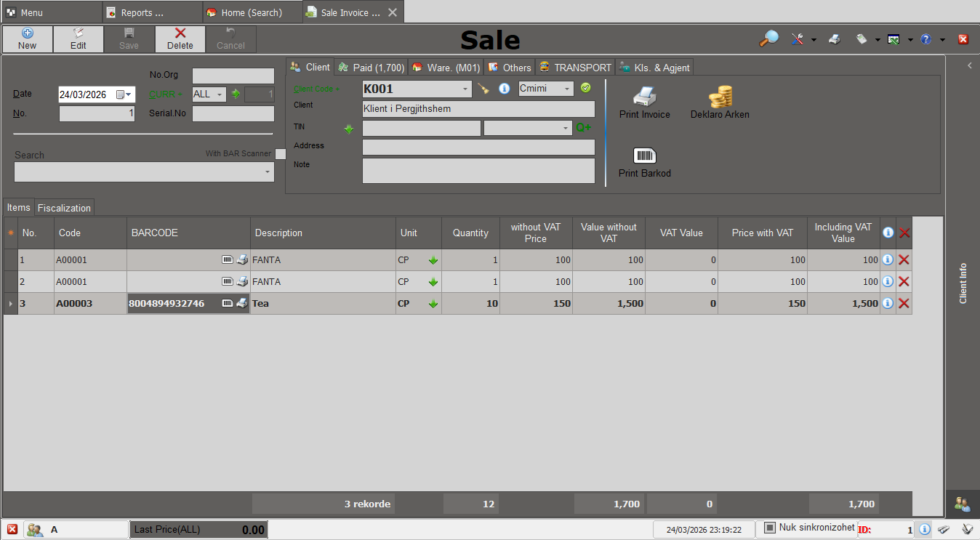Screen dimensions: 980x540
Task: Show info for first FANTA row
Action: tap(888, 260)
